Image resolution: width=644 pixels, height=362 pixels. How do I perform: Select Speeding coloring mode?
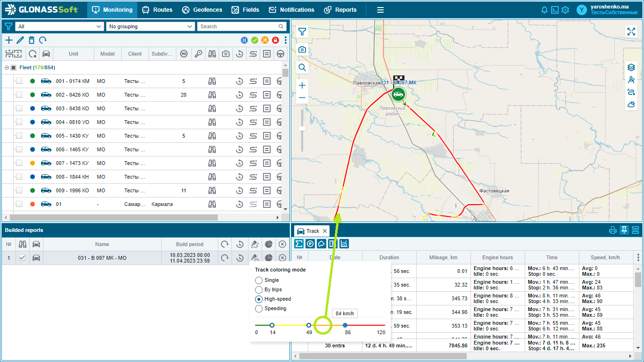click(x=258, y=309)
